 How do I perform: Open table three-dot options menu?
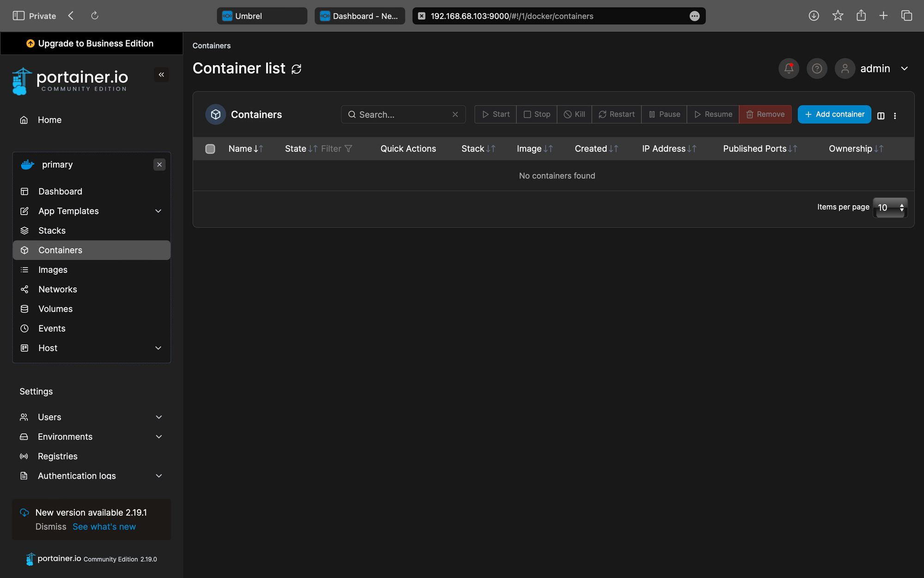[x=895, y=116]
